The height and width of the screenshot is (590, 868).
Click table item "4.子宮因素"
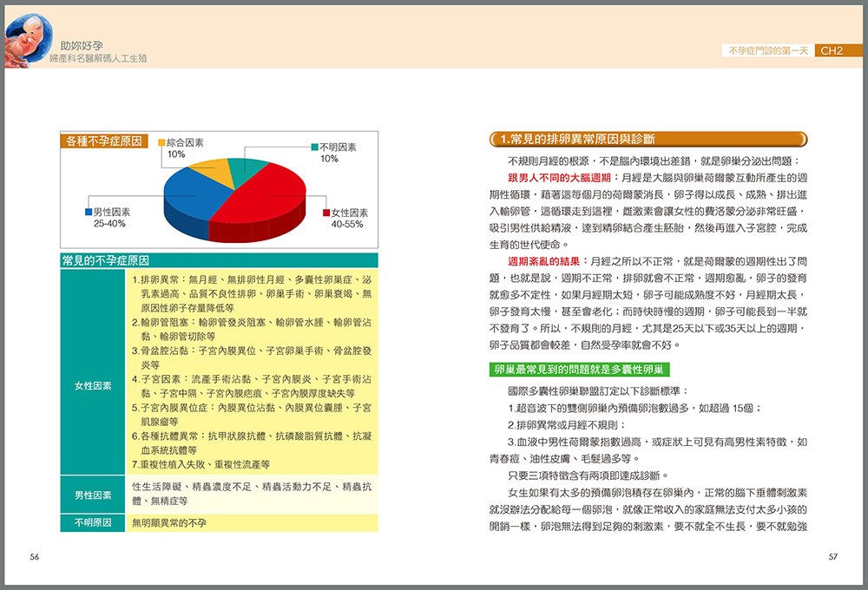pyautogui.click(x=252, y=386)
